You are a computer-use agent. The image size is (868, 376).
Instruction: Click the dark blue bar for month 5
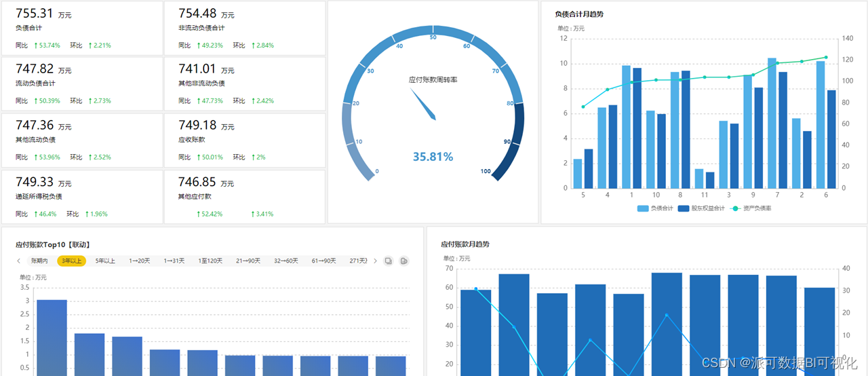tap(589, 168)
